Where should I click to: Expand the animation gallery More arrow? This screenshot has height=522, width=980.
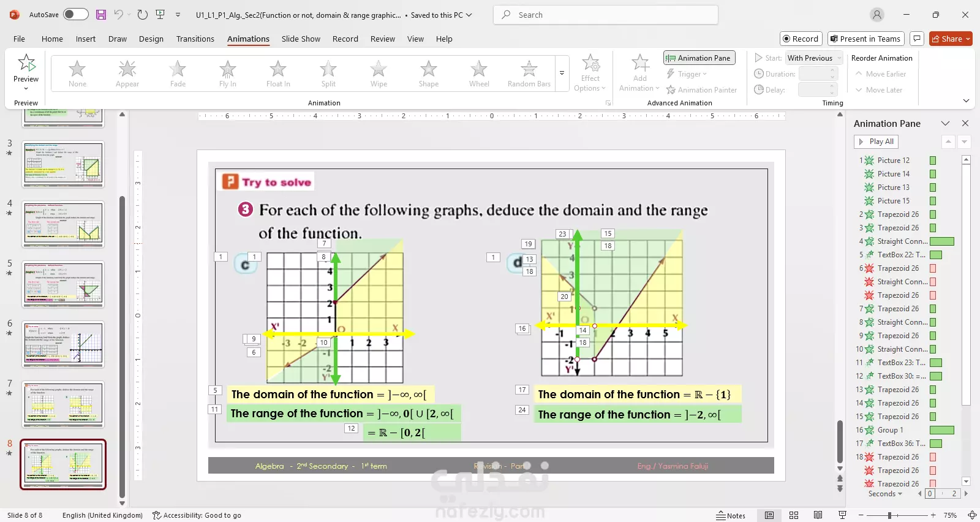(562, 74)
